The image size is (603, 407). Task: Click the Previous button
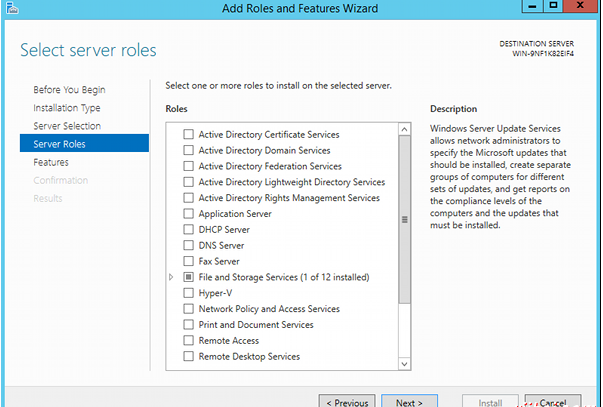point(347,400)
